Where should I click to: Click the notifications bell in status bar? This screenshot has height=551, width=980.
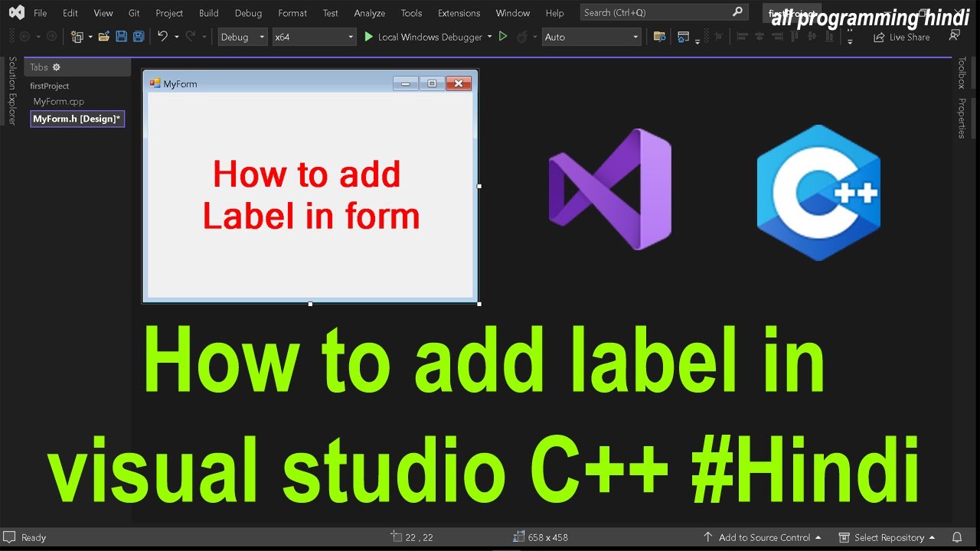click(x=957, y=537)
